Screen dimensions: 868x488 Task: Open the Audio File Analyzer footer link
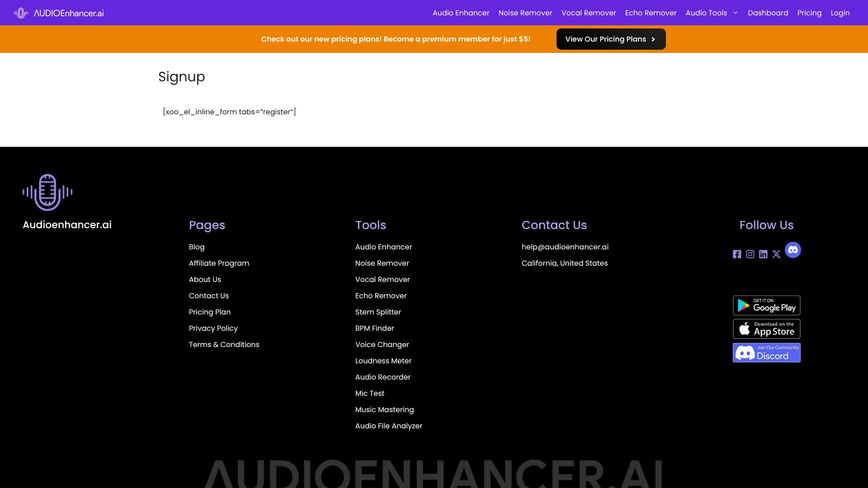(389, 426)
